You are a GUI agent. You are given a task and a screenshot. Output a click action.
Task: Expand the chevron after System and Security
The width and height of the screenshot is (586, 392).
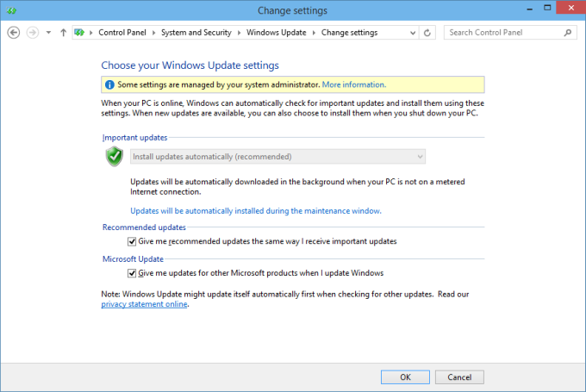coord(240,33)
